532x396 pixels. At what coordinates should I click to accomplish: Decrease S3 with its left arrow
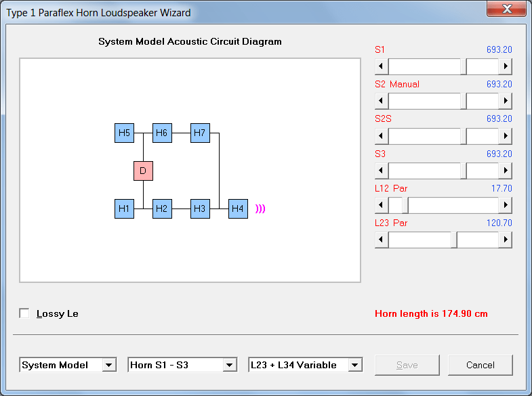(382, 171)
